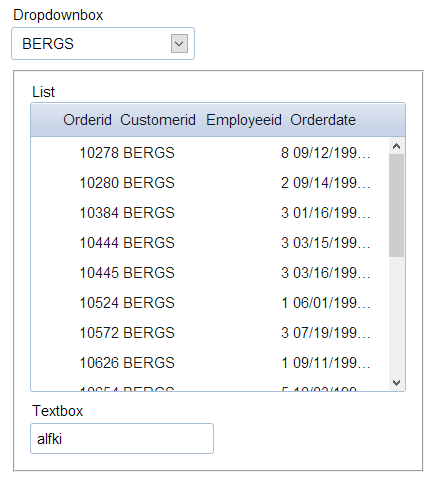Select order row 10280
The width and height of the screenshot is (435, 487).
pyautogui.click(x=210, y=183)
